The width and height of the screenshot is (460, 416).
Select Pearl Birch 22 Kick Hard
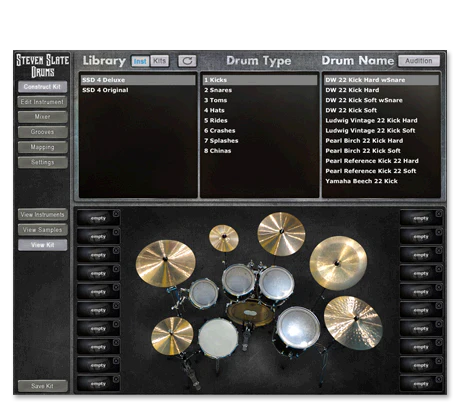(x=381, y=141)
